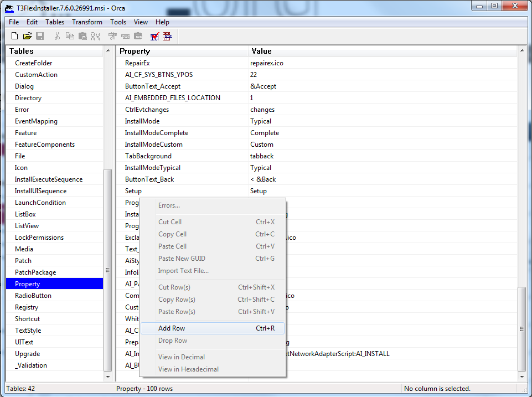The image size is (532, 397).
Task: Click the Copy cell toolbar icon
Action: [70, 36]
